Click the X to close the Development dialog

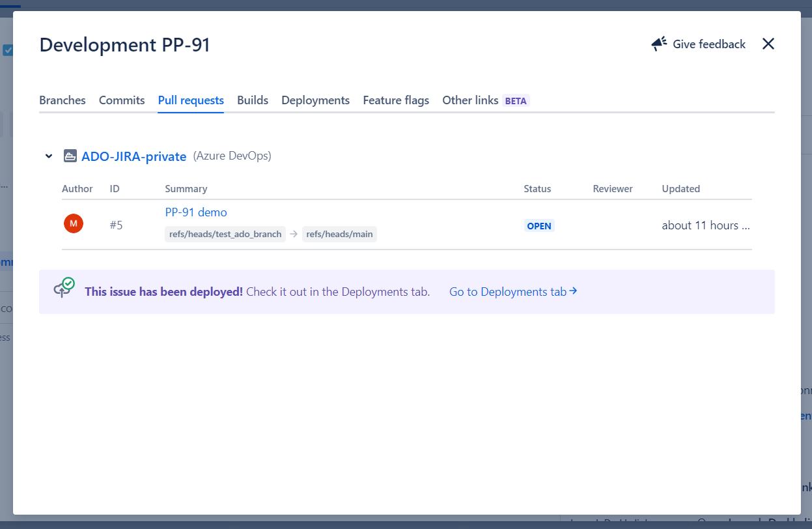[x=768, y=44]
